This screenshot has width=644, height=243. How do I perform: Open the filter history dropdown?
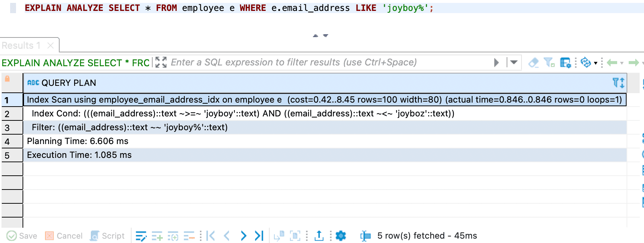click(x=514, y=63)
